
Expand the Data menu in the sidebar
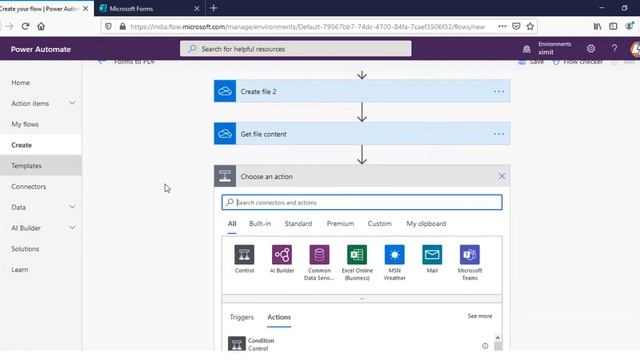pos(72,207)
